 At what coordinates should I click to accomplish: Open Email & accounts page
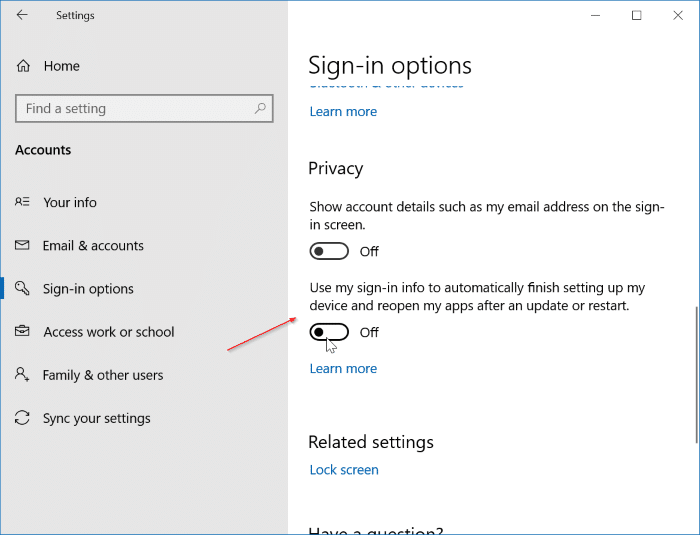tap(93, 246)
